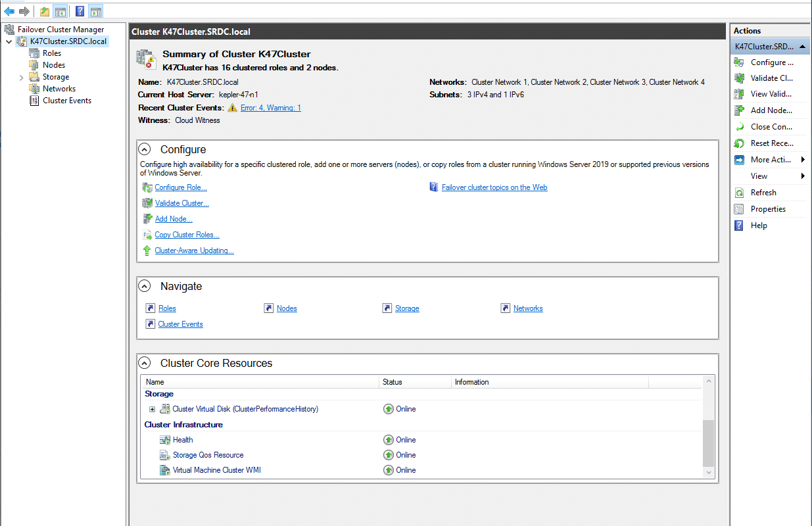
Task: Click the green Online icon in the Health row
Action: coord(389,440)
